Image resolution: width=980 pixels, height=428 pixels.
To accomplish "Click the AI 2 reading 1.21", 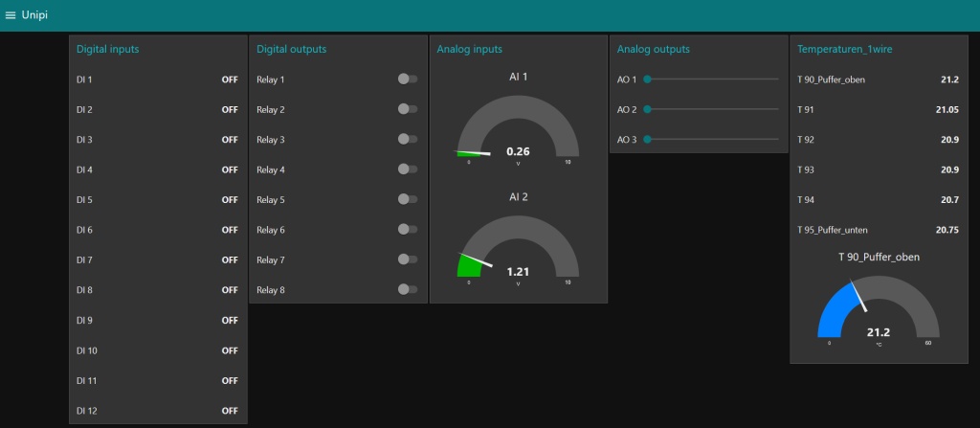I will (x=518, y=272).
